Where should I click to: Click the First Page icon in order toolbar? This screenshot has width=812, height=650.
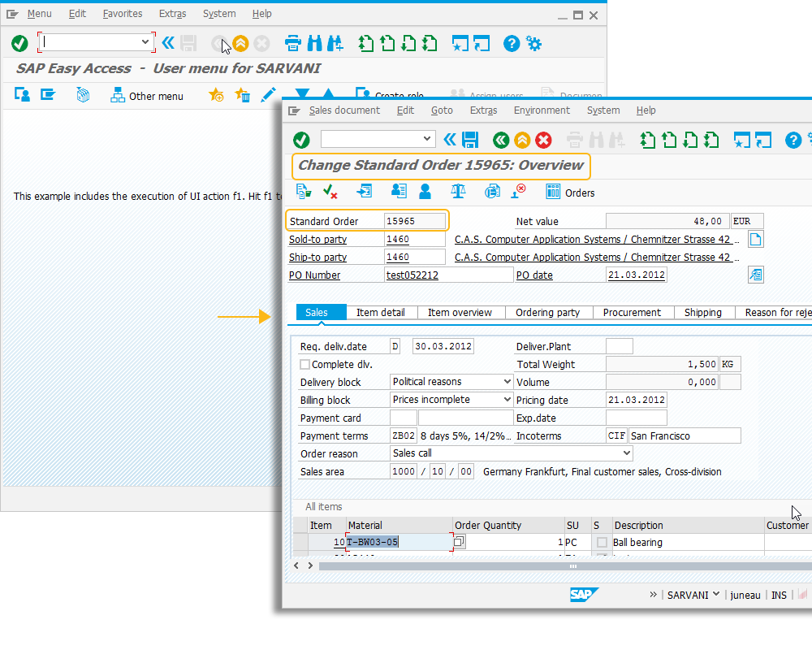(x=648, y=140)
